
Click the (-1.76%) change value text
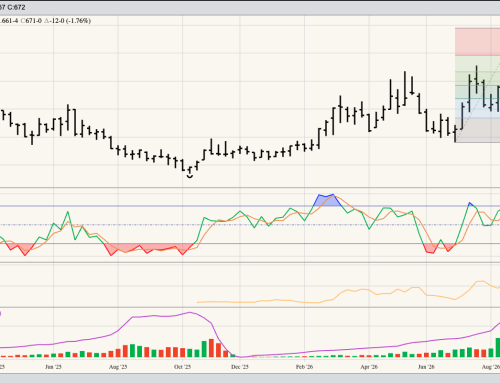click(x=78, y=21)
